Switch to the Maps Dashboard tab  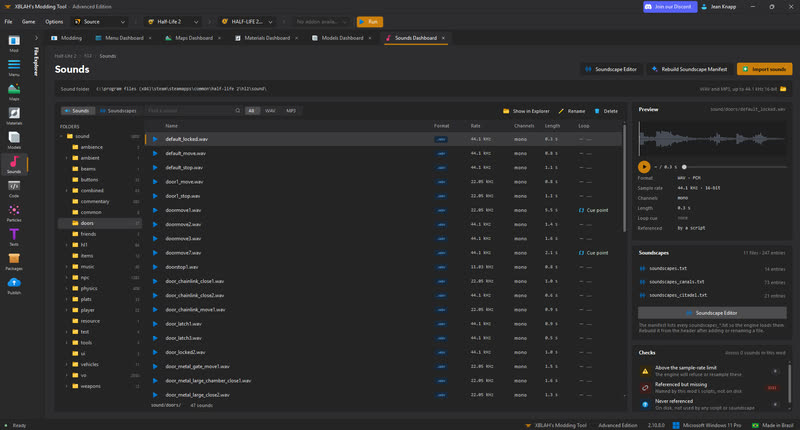click(x=189, y=38)
